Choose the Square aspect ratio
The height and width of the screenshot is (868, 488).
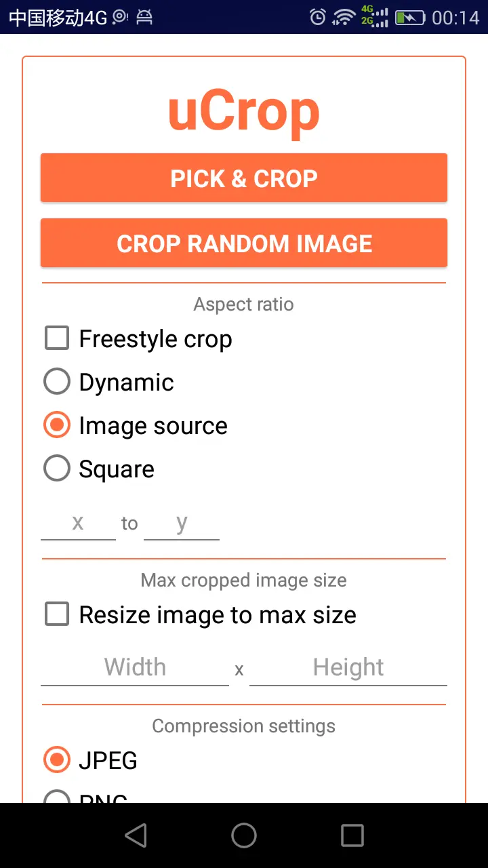tap(57, 469)
